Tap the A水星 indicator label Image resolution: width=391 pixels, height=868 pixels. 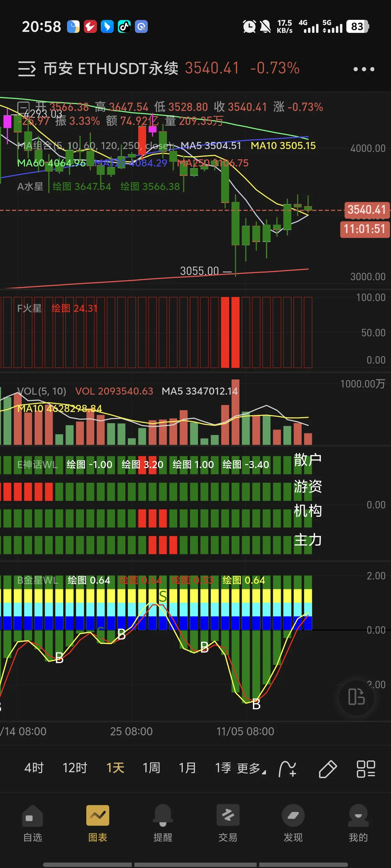coord(30,186)
